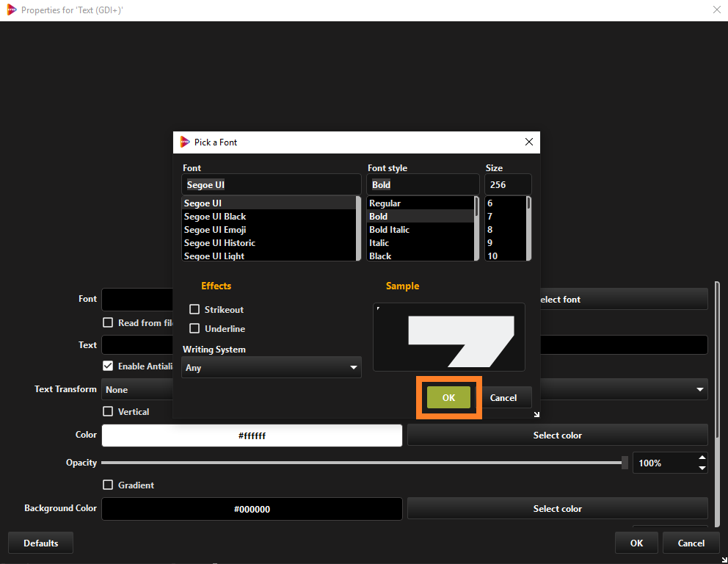Close the Pick a Font dialog
Viewport: 728px width, 564px height.
click(529, 142)
